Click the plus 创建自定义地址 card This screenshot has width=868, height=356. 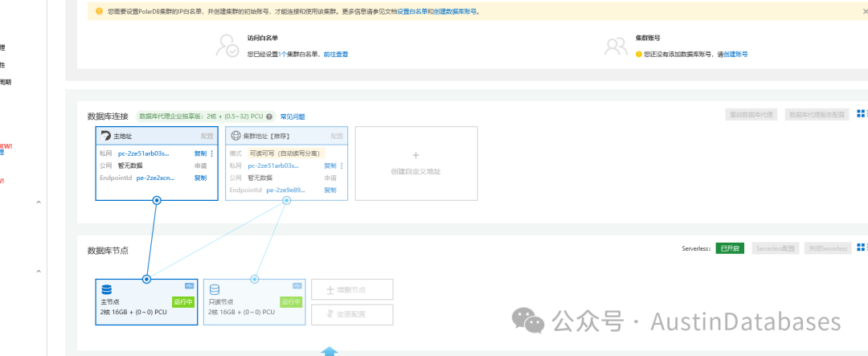[416, 163]
